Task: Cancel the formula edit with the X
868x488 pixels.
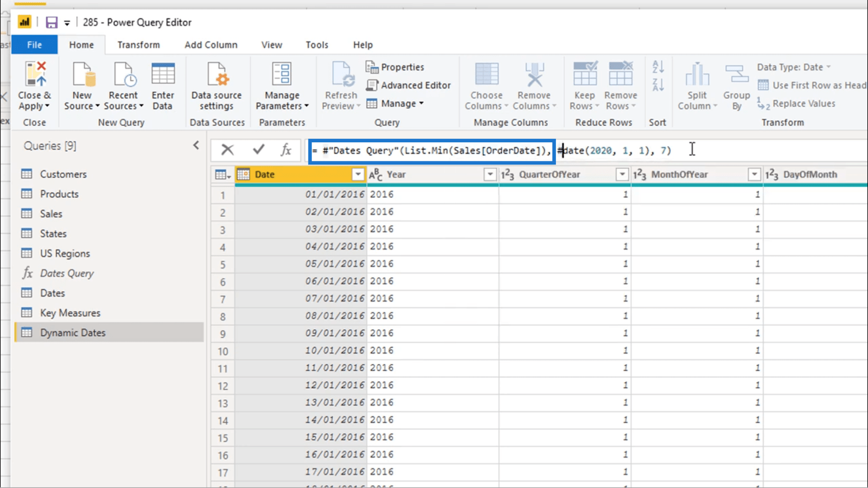Action: click(227, 150)
